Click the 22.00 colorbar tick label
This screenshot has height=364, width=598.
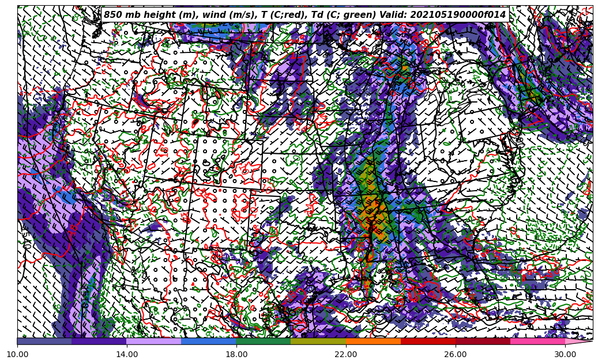pos(346,355)
